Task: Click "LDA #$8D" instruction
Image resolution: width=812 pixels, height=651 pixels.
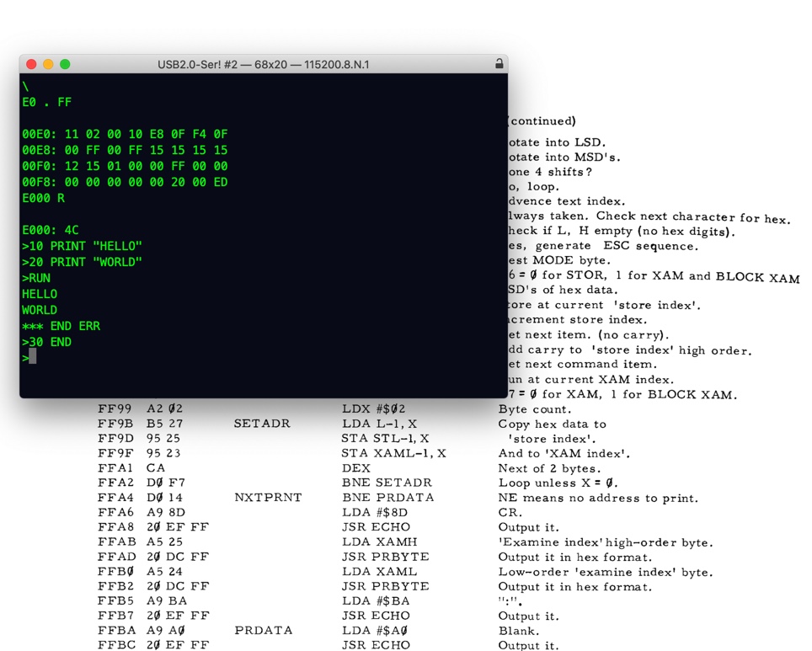Action: 374,512
